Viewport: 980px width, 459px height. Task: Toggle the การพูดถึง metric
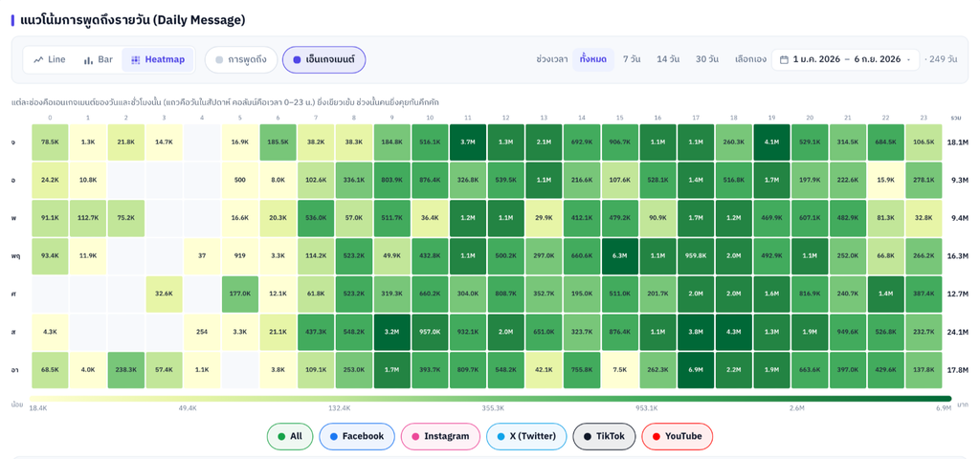click(240, 60)
